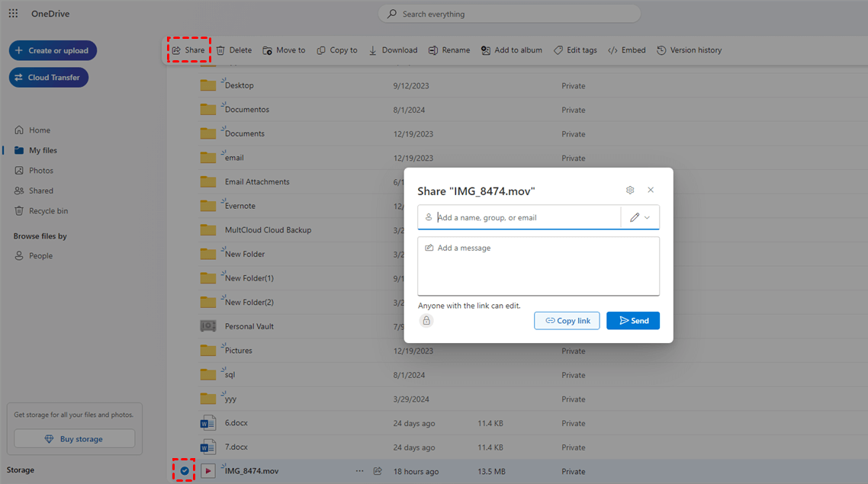The image size is (868, 484).
Task: Open the Email Attachments folder
Action: (257, 182)
